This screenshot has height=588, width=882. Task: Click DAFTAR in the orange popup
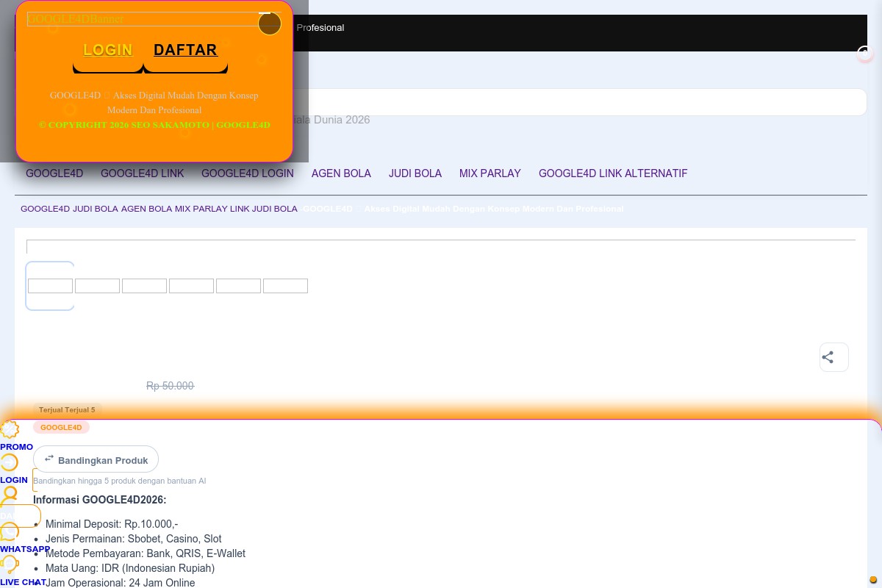(185, 50)
